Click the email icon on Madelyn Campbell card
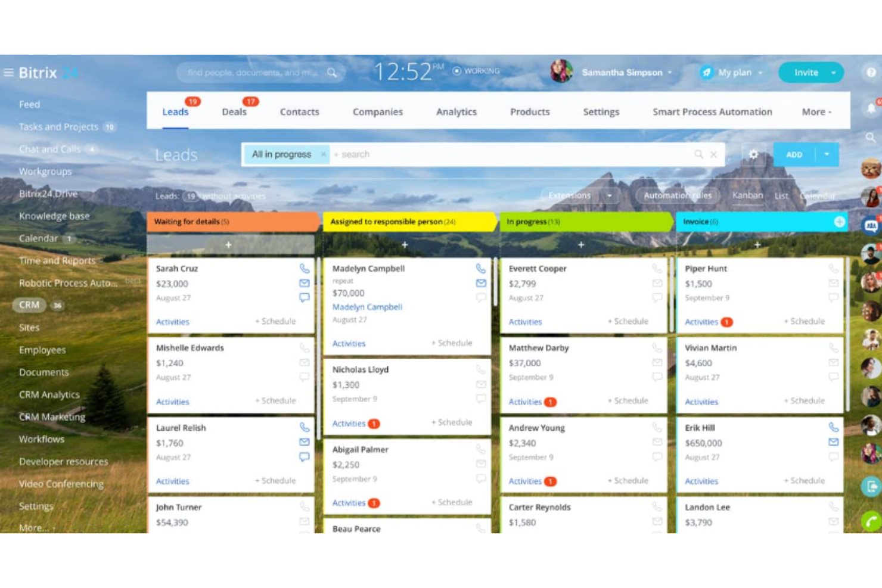This screenshot has width=882, height=588. click(x=481, y=283)
